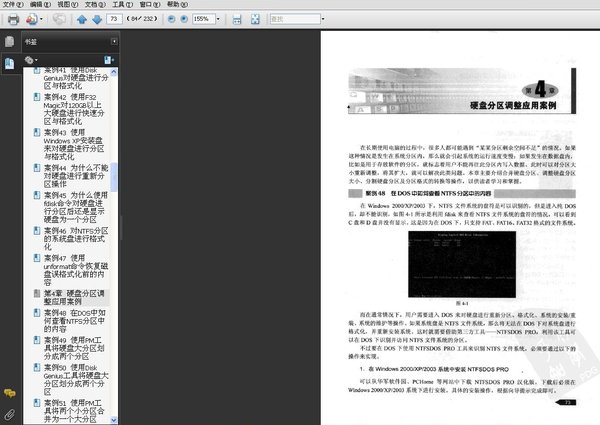Click the bookmark icon beside 案例51
This screenshot has height=425, width=600.
pos(37,403)
